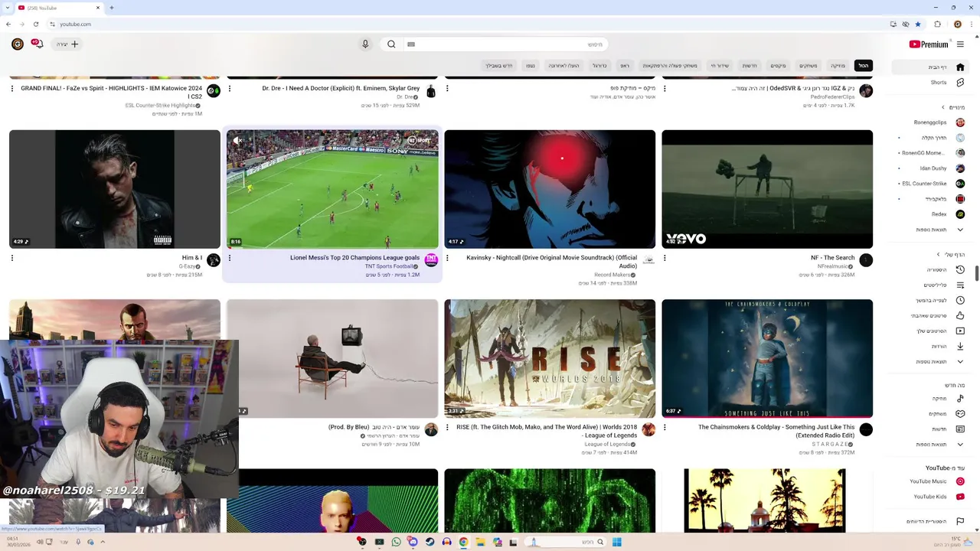Open options menu for RISE Worlds 2018 video
Screen dimensions: 980x551
point(447,427)
